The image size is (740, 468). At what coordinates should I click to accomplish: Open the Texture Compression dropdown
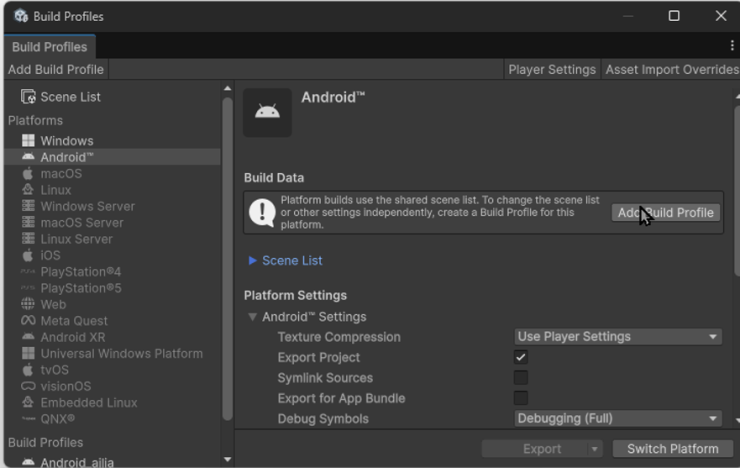(617, 337)
